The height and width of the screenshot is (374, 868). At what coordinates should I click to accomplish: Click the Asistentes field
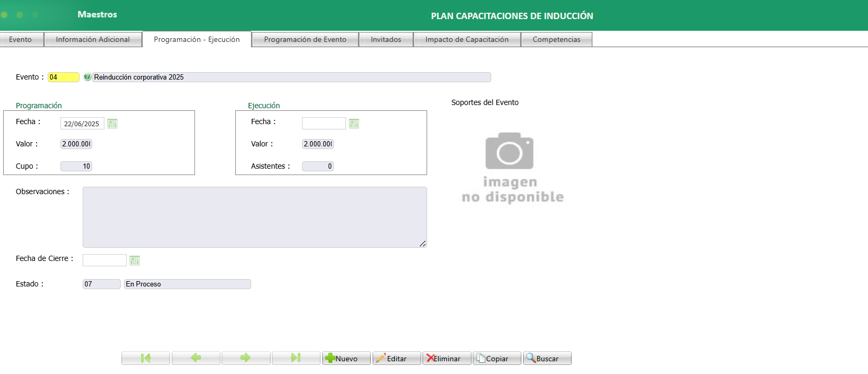click(318, 166)
